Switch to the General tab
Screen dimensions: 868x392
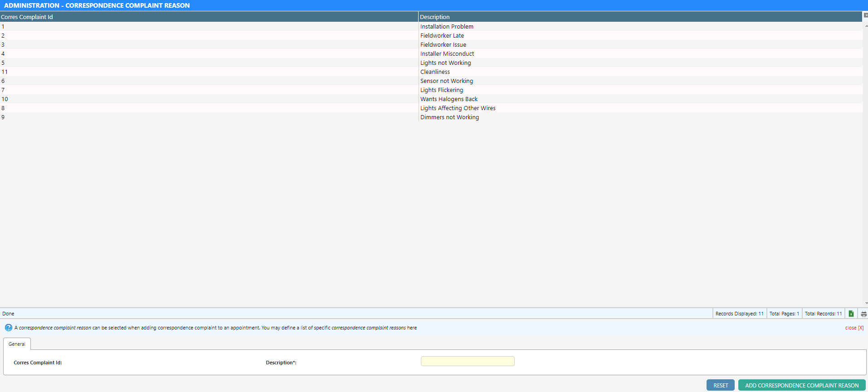17,344
